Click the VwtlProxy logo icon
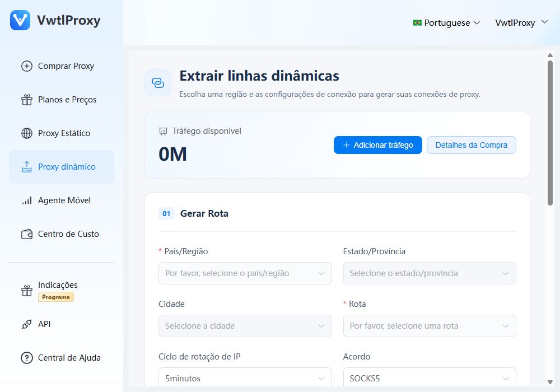The image size is (560, 392). click(x=20, y=20)
